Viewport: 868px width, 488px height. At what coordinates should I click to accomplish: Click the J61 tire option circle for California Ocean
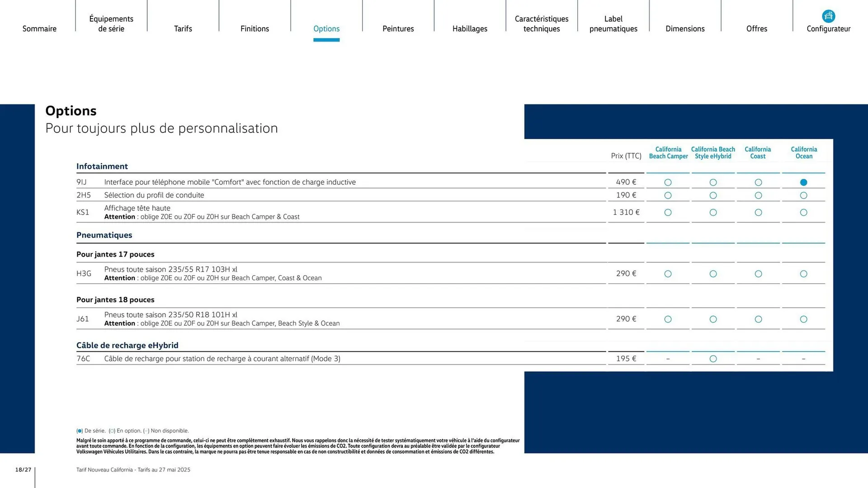click(803, 319)
